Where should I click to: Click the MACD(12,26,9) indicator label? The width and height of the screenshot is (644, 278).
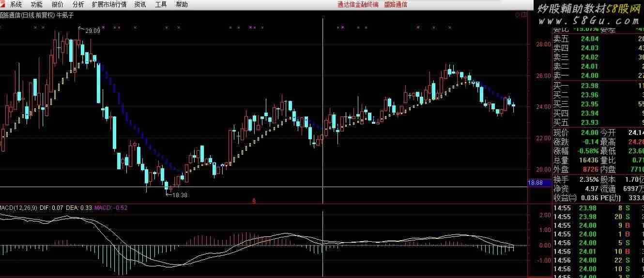pyautogui.click(x=18, y=207)
